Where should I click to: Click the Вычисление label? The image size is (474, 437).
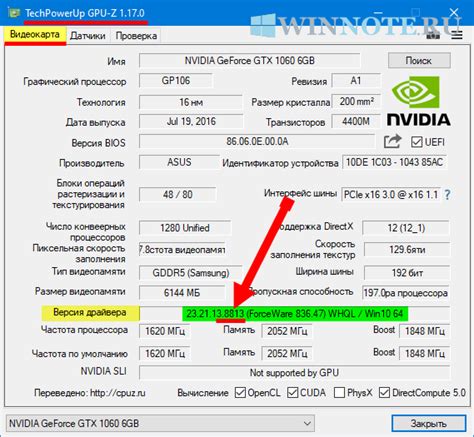click(x=203, y=393)
